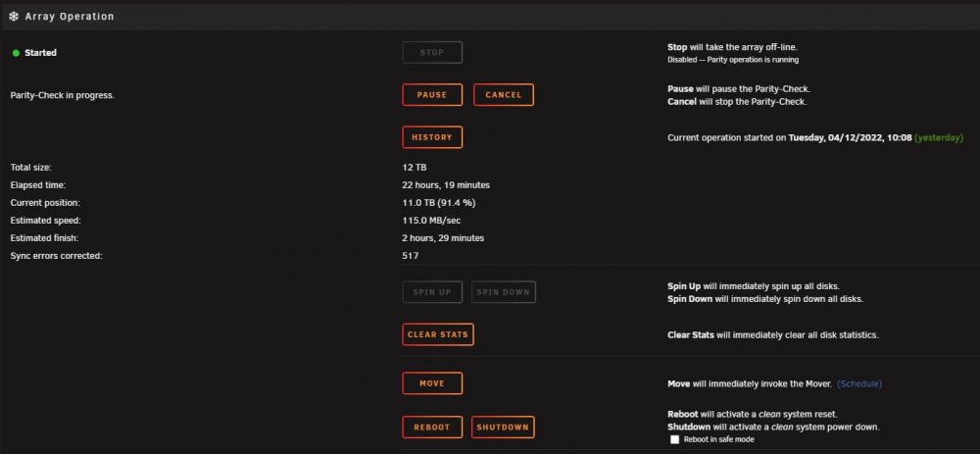
Task: Click the Spin Up button
Action: point(432,292)
